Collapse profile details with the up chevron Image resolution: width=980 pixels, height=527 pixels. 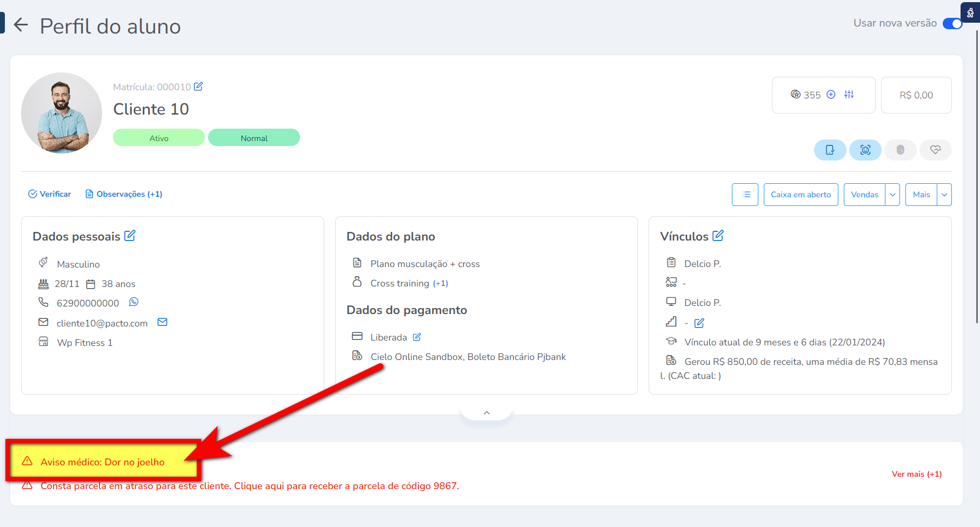(486, 412)
